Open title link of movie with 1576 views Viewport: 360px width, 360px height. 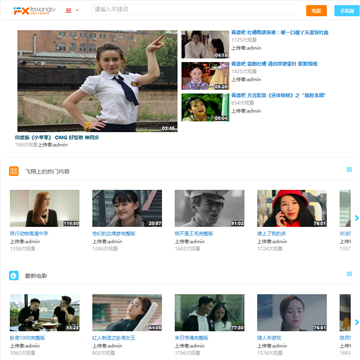coord(269,338)
